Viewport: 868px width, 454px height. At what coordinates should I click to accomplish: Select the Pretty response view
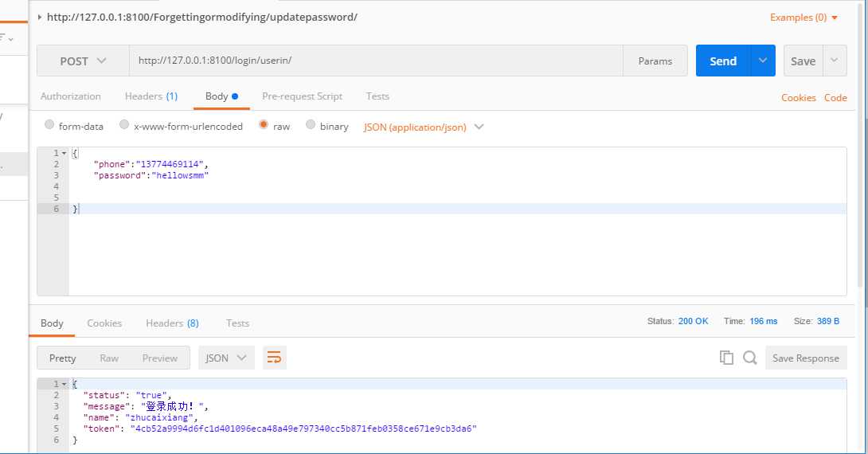pyautogui.click(x=63, y=358)
